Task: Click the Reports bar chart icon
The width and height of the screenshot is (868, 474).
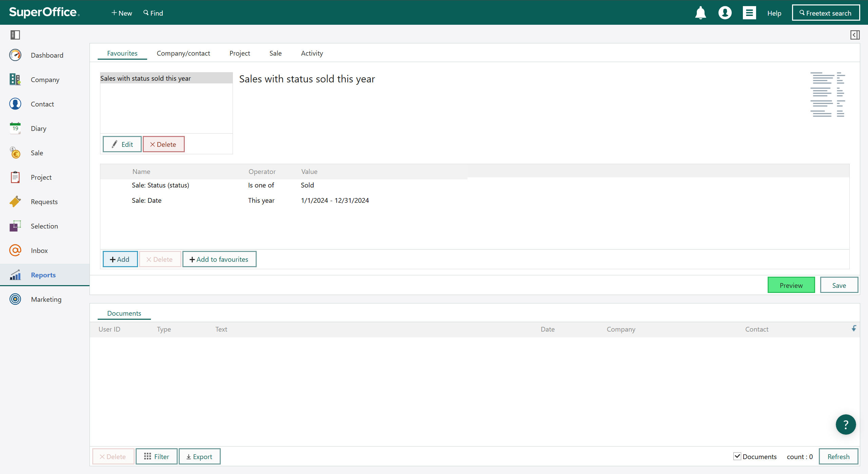Action: click(15, 275)
